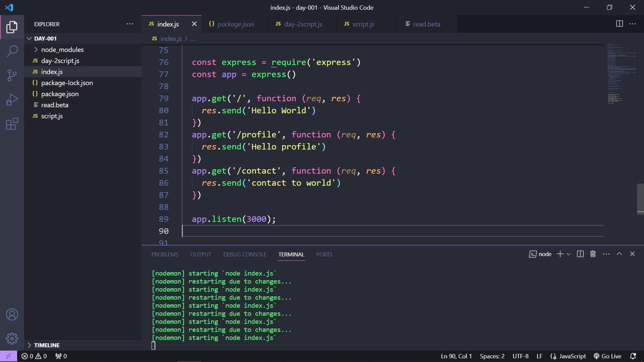Collapse the DAY-001 folder section

[83, 39]
